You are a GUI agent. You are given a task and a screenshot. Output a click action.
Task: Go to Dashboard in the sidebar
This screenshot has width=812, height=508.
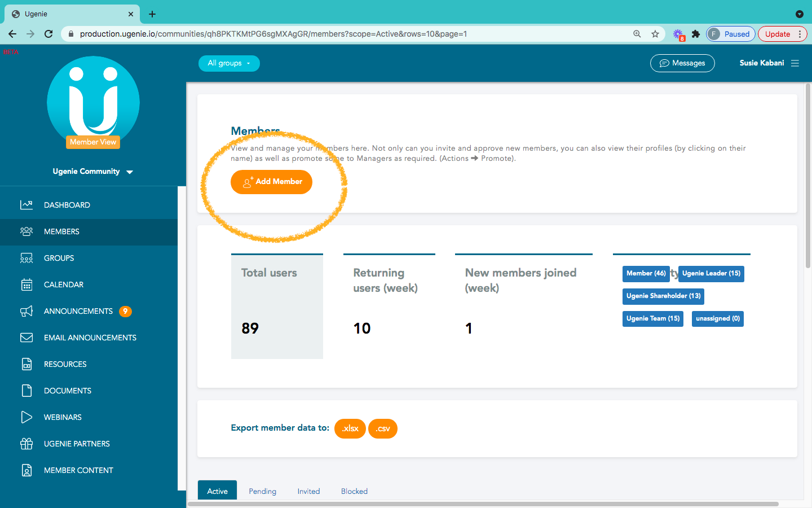tap(67, 205)
